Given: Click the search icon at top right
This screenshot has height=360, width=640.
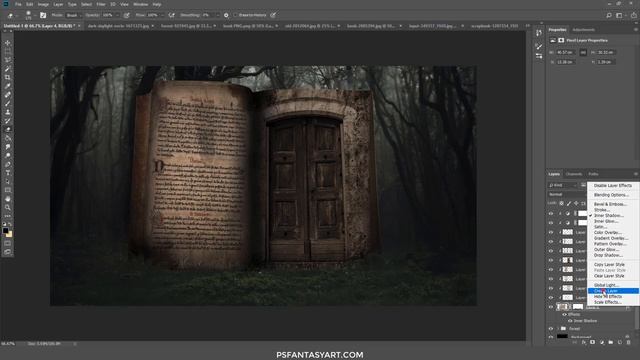Looking at the screenshot, I should (609, 15).
